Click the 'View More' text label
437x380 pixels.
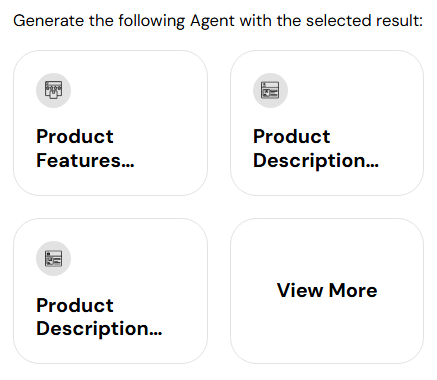tap(327, 290)
